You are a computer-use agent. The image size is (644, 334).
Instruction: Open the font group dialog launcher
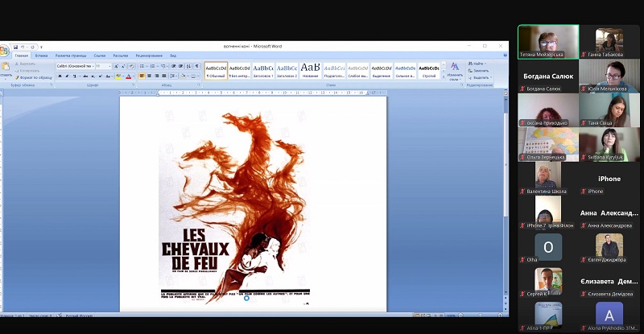coord(134,85)
